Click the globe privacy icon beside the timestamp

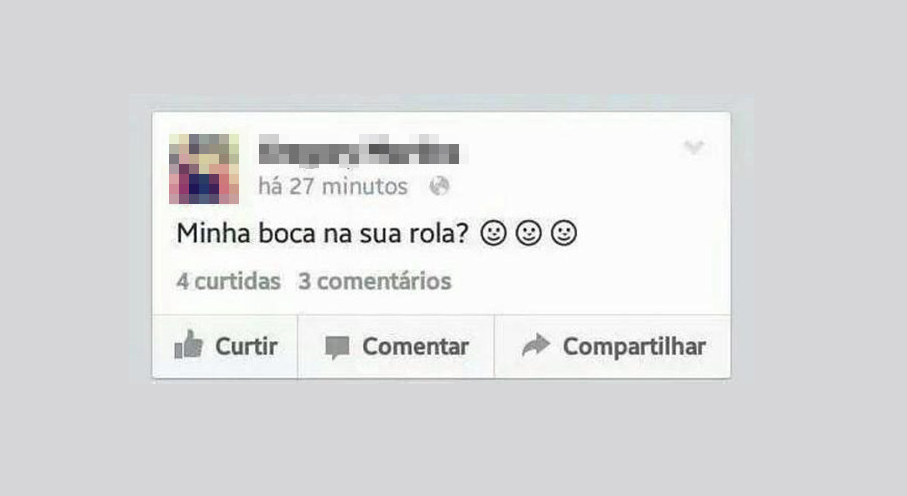[x=440, y=186]
